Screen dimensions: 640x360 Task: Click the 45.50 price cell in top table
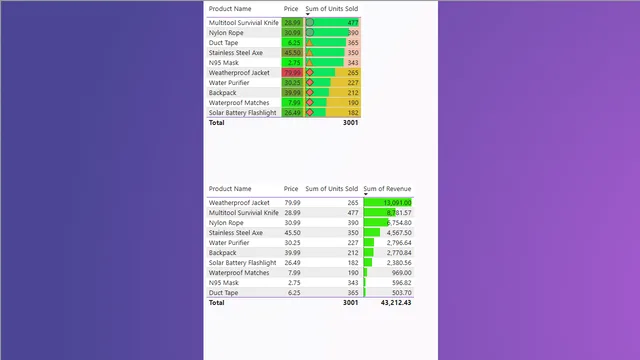pyautogui.click(x=292, y=53)
